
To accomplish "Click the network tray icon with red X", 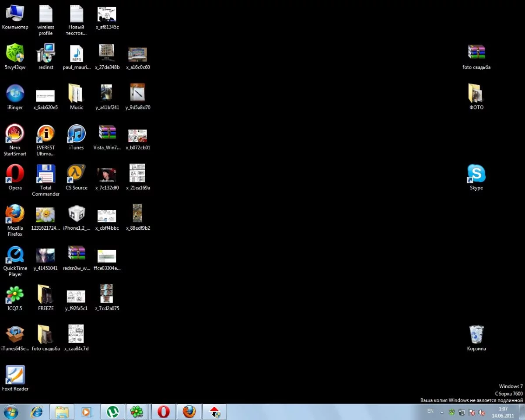I will point(472,412).
